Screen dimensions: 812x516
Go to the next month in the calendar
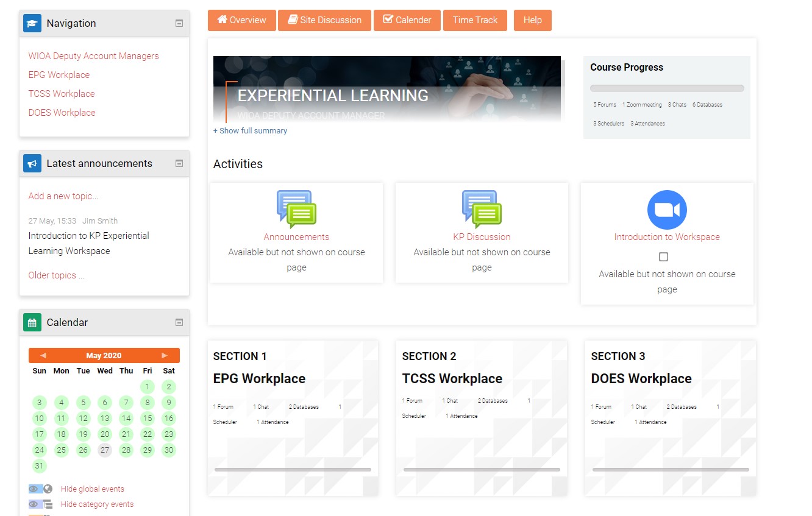pyautogui.click(x=164, y=355)
